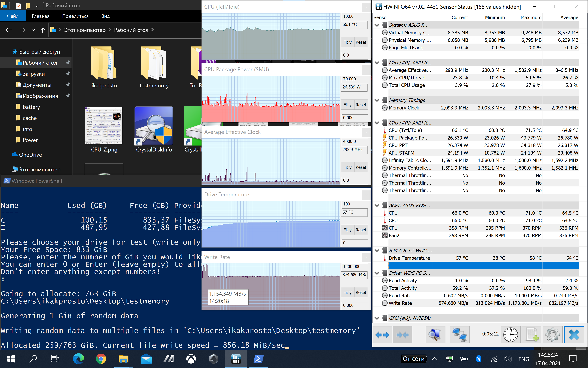Open HWiNFO sensor settings gear icon

point(553,335)
